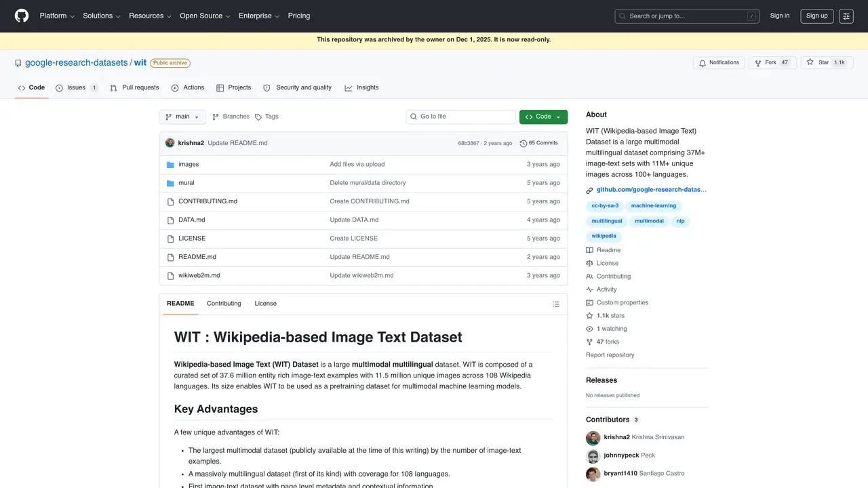Click the watching eye icon

(x=589, y=329)
